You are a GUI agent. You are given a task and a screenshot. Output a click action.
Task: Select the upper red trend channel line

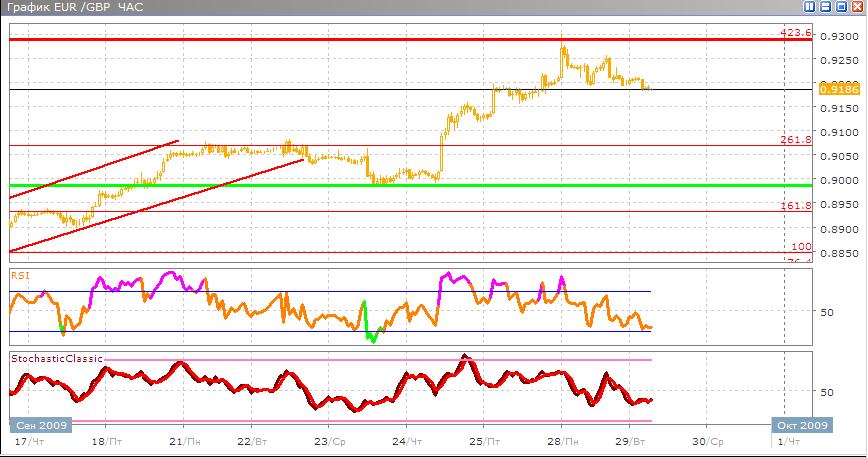[x=95, y=168]
